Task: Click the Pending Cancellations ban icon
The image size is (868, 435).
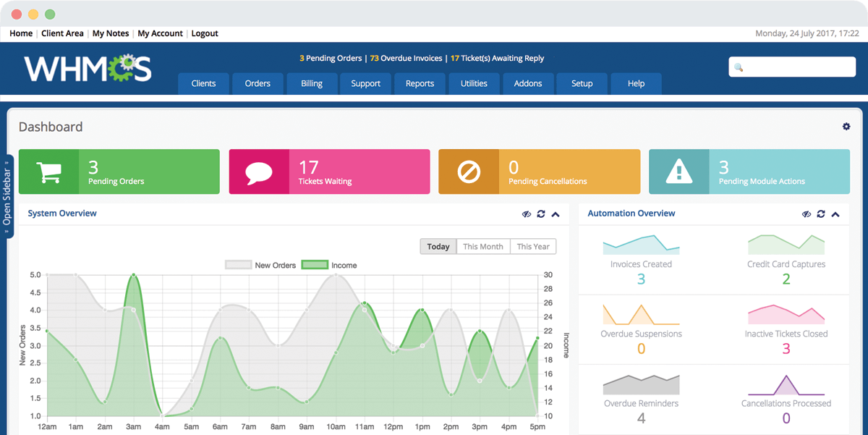Action: pos(469,172)
